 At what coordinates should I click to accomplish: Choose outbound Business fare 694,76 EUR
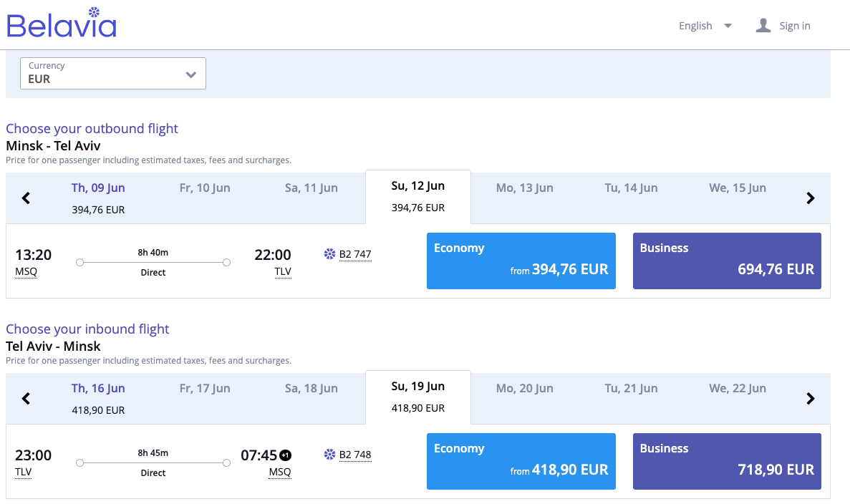pos(727,261)
